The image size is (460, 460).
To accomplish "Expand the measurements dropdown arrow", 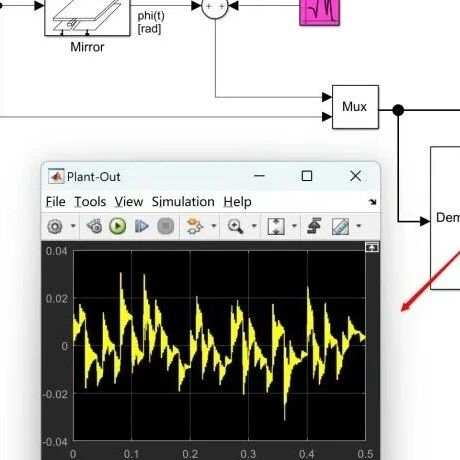I will [359, 226].
